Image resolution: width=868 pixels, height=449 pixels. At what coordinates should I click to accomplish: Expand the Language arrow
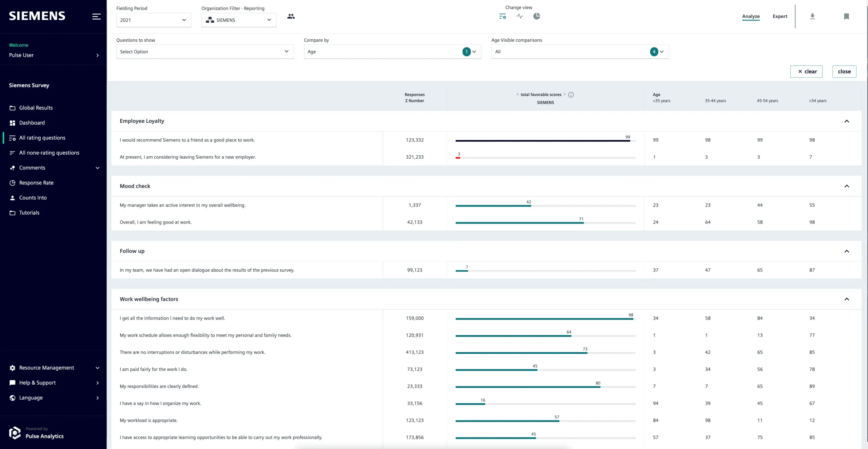98,398
